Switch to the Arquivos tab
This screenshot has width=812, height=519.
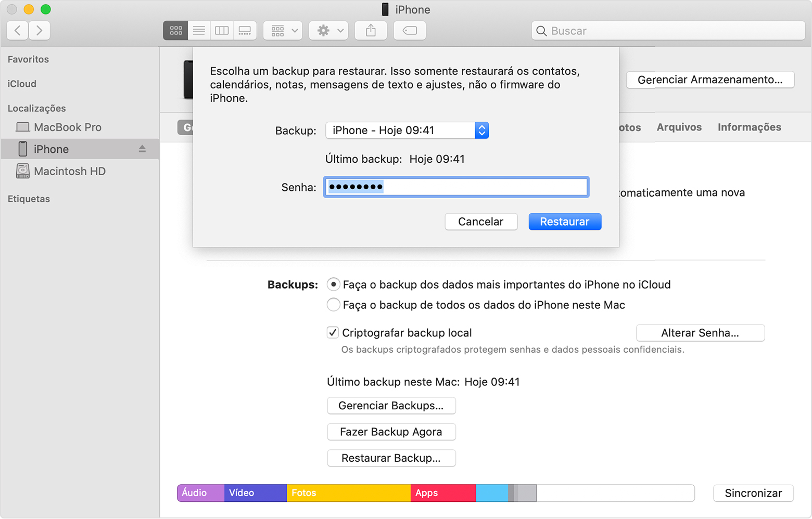(x=679, y=127)
